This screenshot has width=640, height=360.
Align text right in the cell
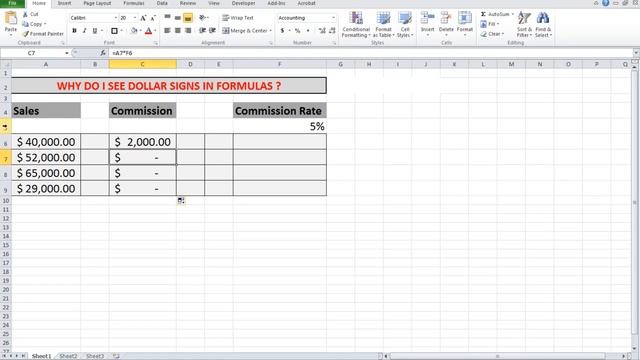point(188,31)
